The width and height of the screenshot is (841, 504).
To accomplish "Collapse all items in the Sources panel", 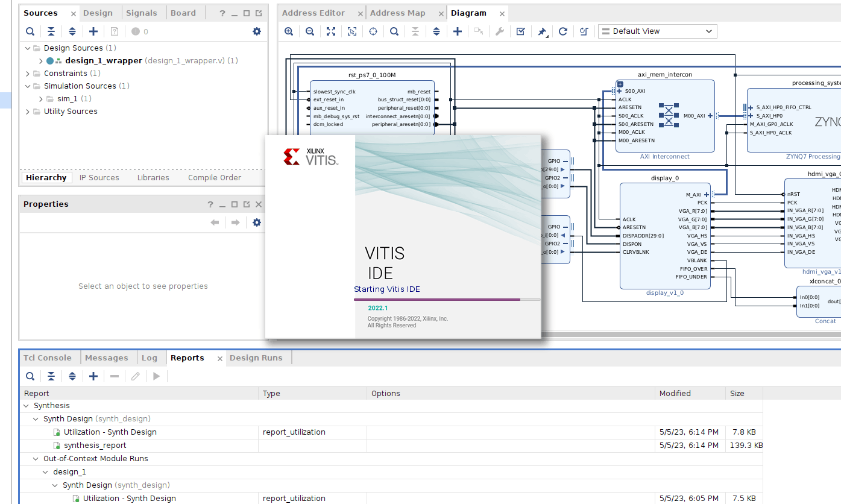I will click(x=51, y=31).
